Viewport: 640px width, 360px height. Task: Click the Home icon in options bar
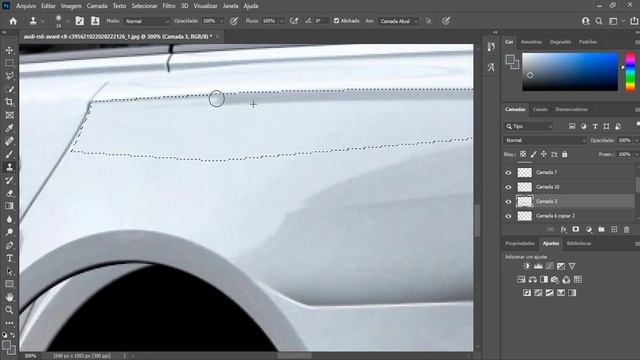click(13, 21)
